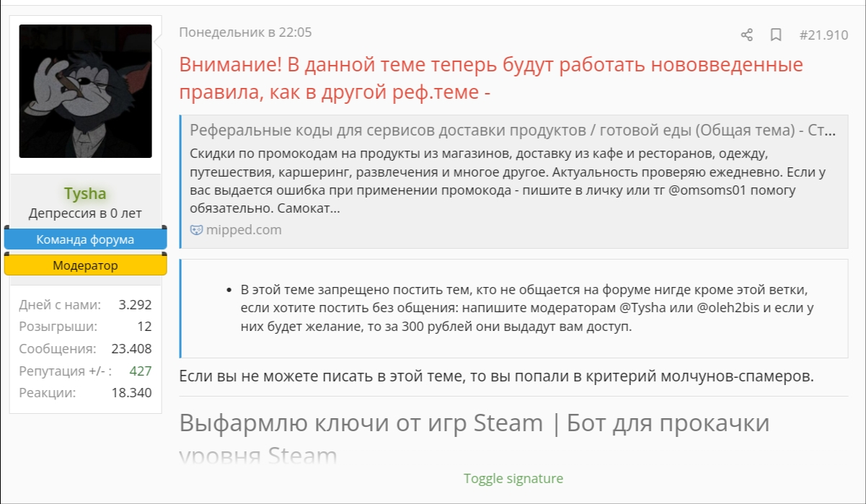The width and height of the screenshot is (866, 504).
Task: Click Розыгрыши count 12
Action: click(x=144, y=326)
